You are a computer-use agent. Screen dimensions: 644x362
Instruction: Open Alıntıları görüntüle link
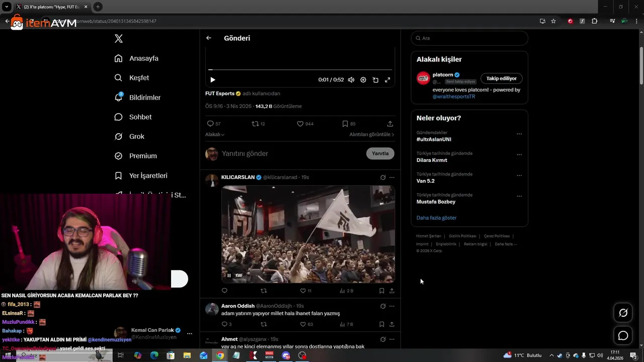[372, 135]
